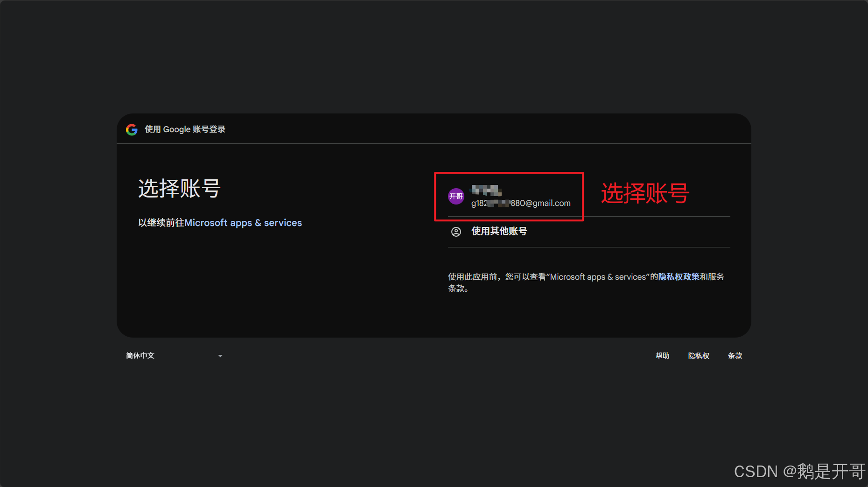Click the 使用 Google 账号登录 header text
Screen dimensions: 868x487
(185, 129)
